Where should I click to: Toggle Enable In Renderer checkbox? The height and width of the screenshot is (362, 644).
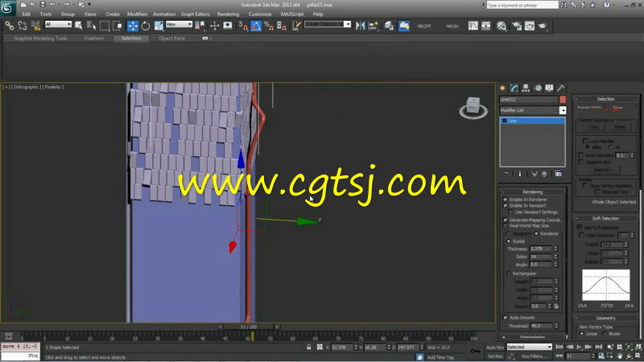tap(506, 200)
